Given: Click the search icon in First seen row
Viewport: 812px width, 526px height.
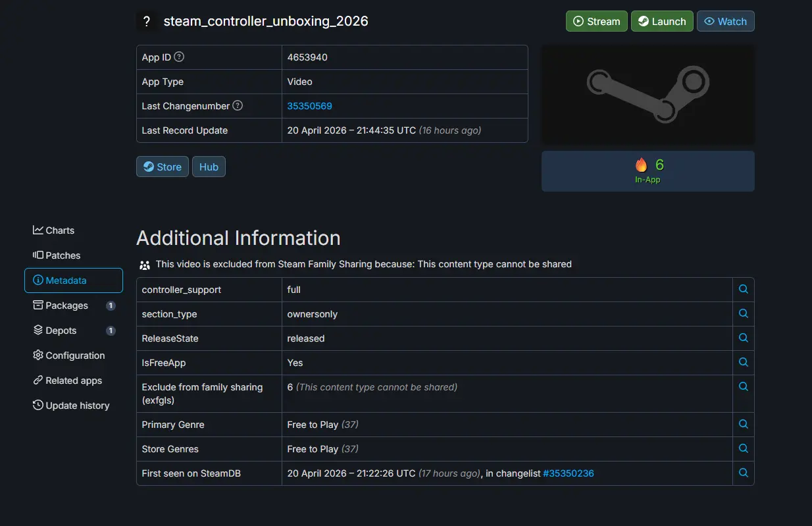Looking at the screenshot, I should point(743,473).
